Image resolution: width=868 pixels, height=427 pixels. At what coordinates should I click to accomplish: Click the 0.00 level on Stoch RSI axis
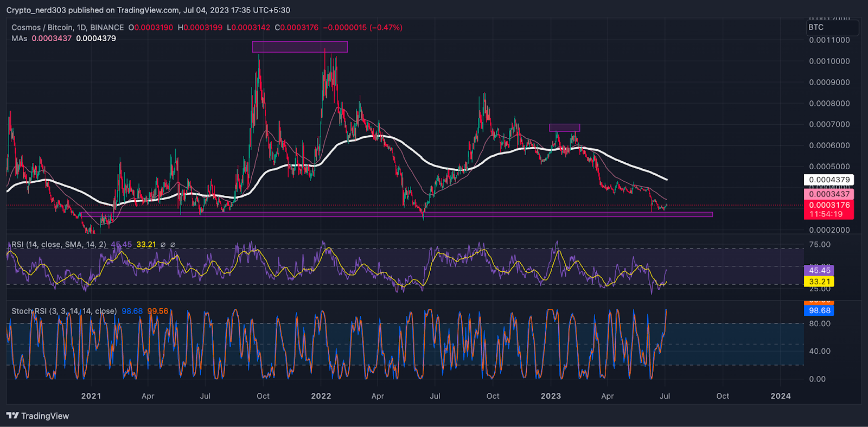818,379
